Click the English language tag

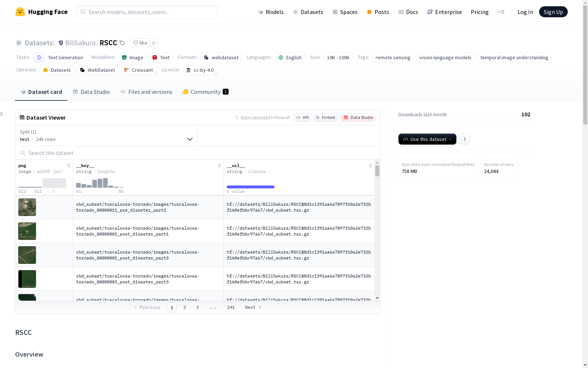tap(290, 57)
